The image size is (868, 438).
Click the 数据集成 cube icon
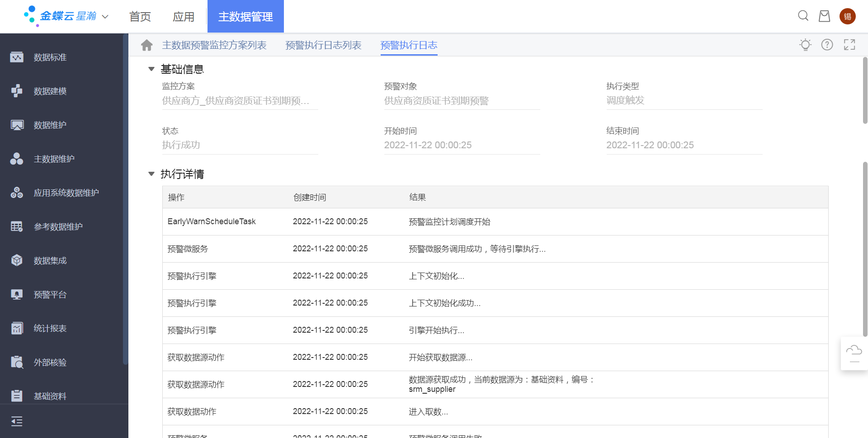17,260
